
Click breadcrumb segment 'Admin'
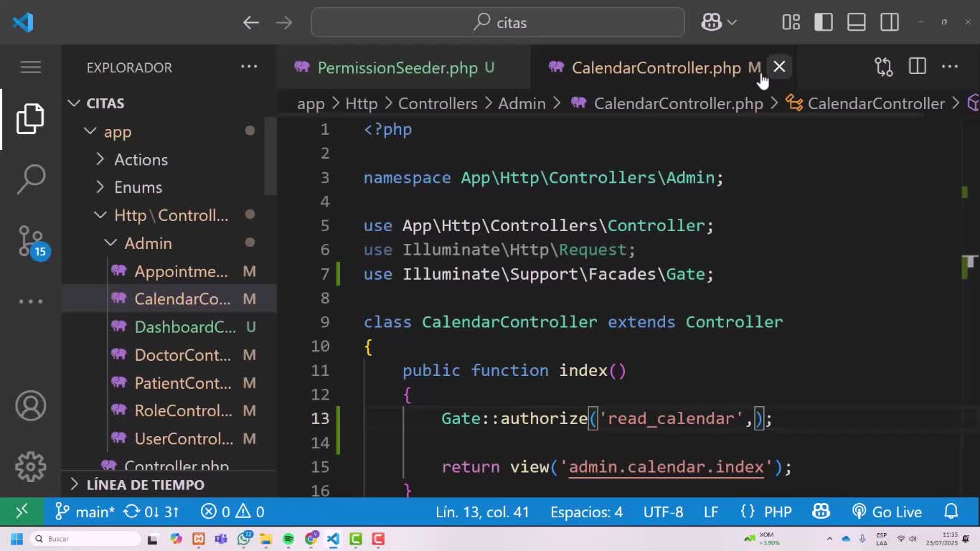(x=522, y=103)
